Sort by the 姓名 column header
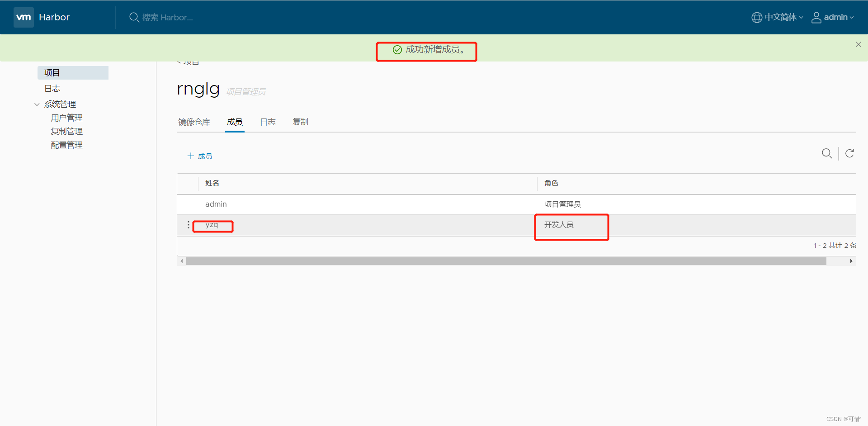 click(x=212, y=183)
